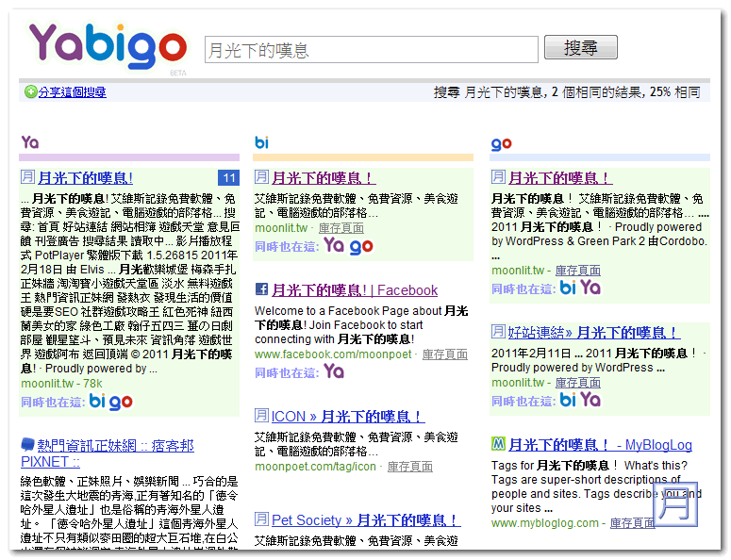
Task: Click the Facebook icon beside the Facebook result
Action: (261, 289)
